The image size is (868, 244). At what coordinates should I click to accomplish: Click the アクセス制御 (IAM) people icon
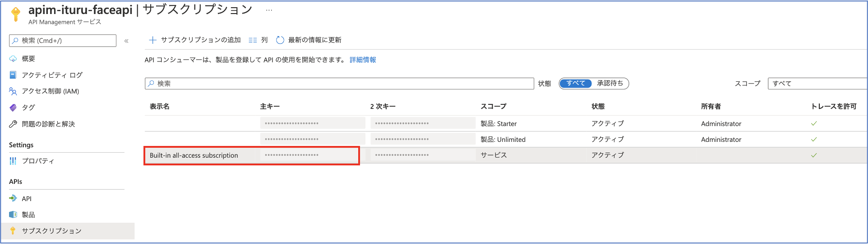click(13, 91)
